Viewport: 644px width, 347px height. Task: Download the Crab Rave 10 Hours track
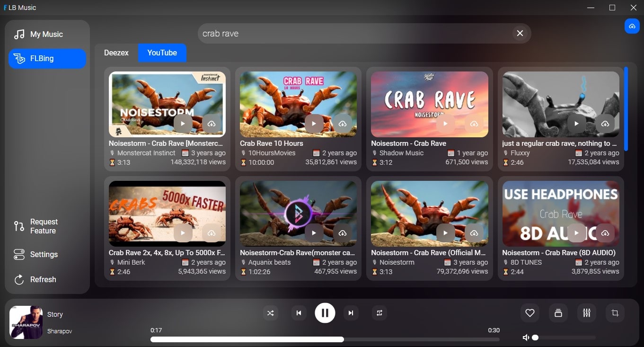click(343, 124)
